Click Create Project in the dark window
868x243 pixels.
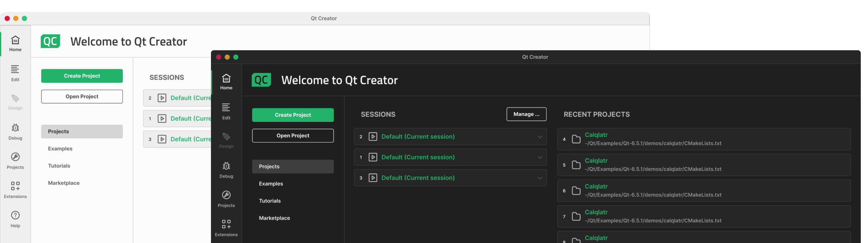click(293, 115)
